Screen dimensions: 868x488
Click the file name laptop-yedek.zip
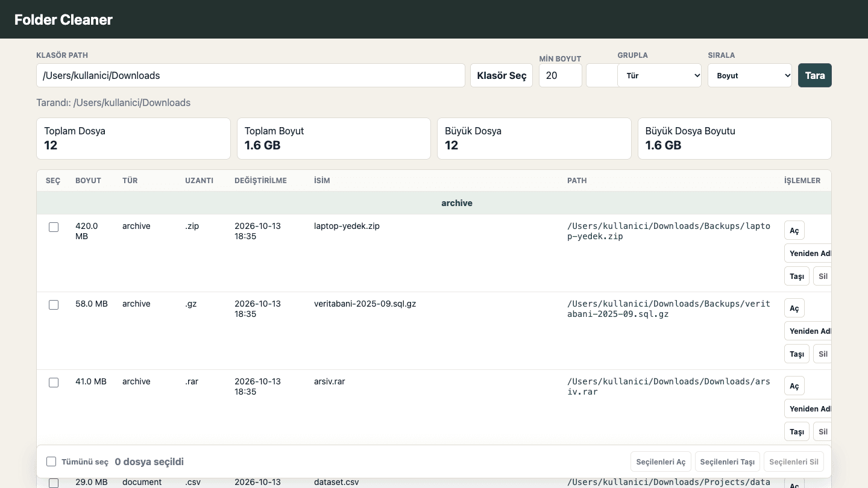tap(347, 226)
